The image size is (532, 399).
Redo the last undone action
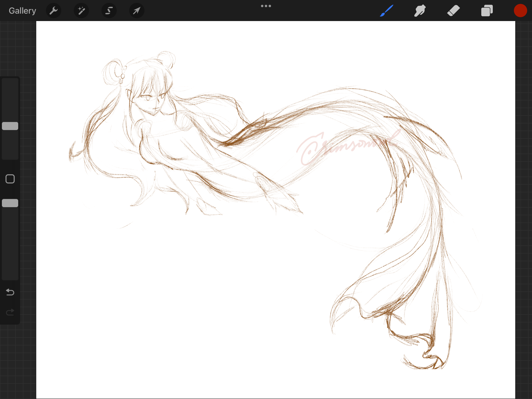tap(10, 312)
